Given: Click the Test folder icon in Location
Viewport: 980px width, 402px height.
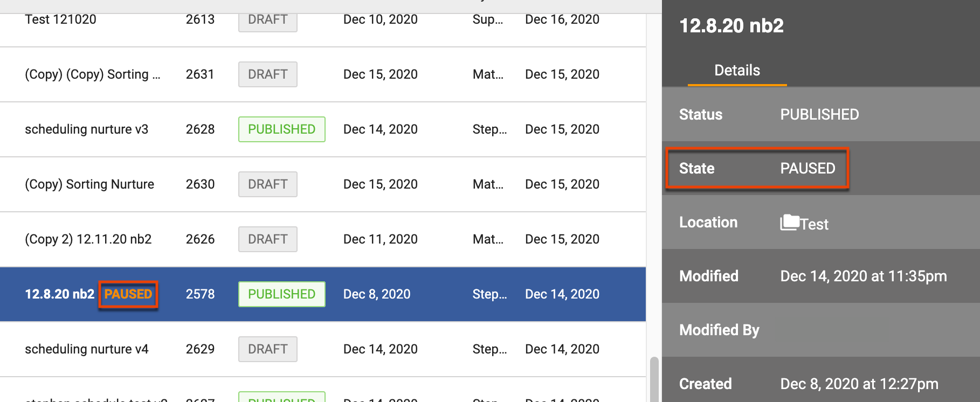Looking at the screenshot, I should pyautogui.click(x=790, y=222).
